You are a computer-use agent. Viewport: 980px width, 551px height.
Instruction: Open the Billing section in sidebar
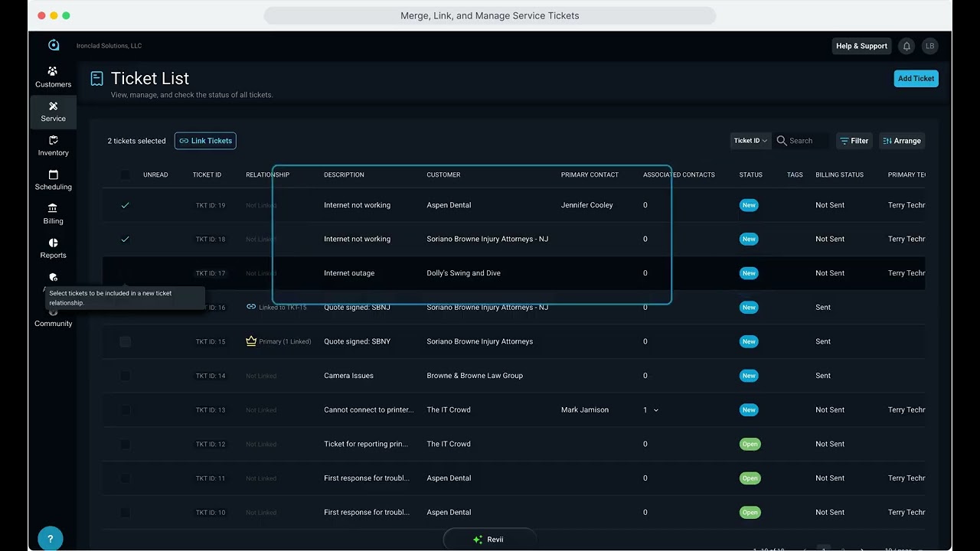point(53,214)
